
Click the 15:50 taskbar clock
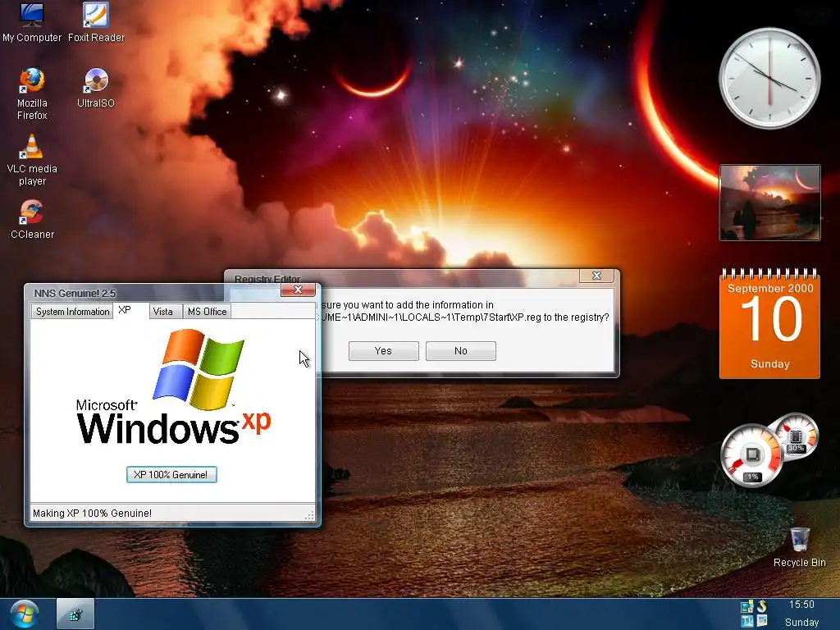(x=801, y=605)
